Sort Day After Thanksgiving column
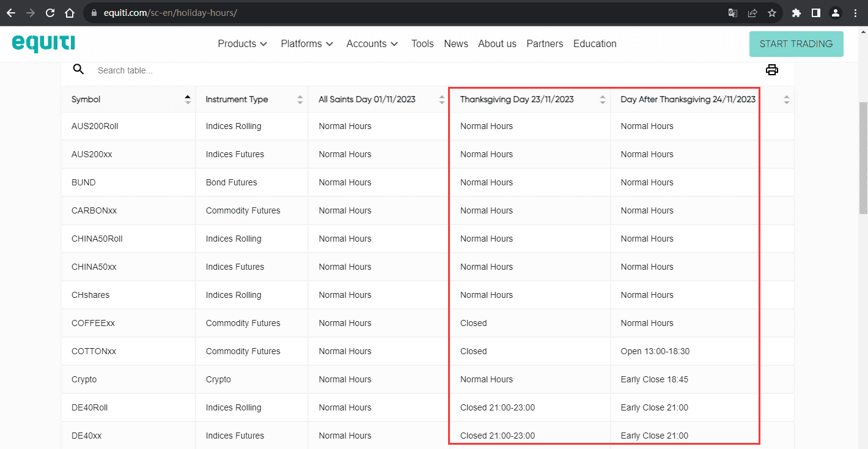The width and height of the screenshot is (868, 449). (787, 99)
